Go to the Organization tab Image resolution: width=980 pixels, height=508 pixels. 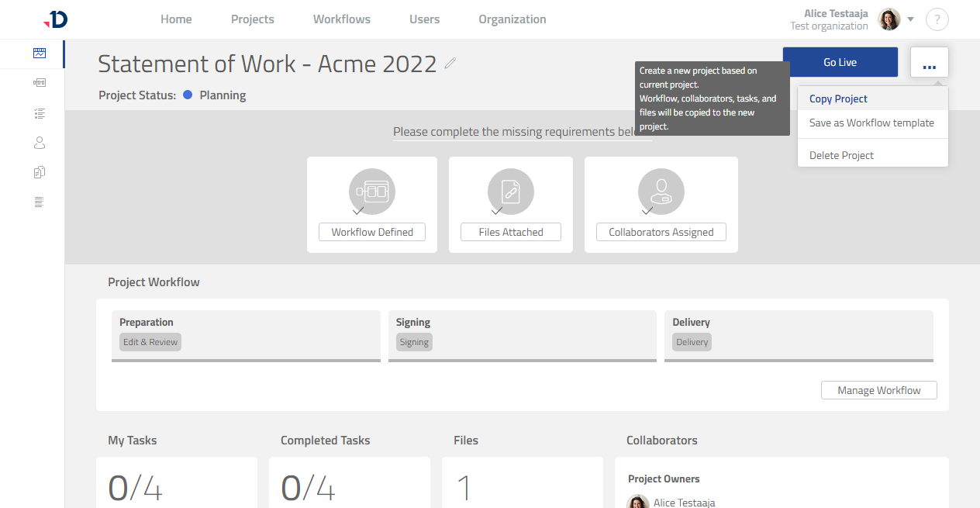click(512, 19)
